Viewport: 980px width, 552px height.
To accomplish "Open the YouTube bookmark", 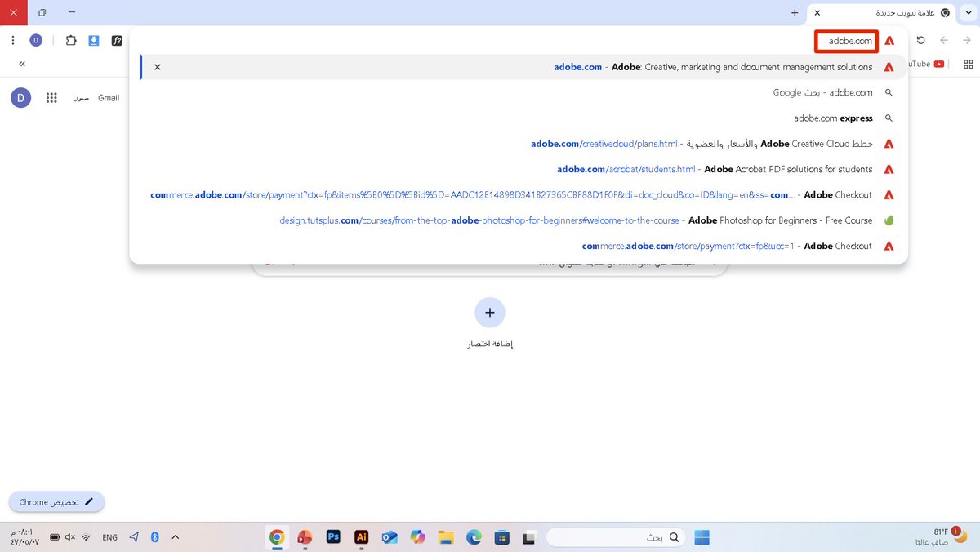I will 927,64.
